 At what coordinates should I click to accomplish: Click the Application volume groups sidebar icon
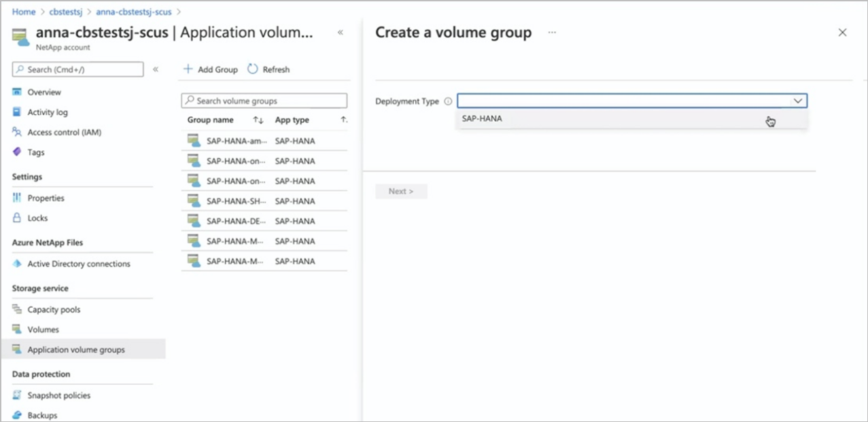click(x=17, y=350)
